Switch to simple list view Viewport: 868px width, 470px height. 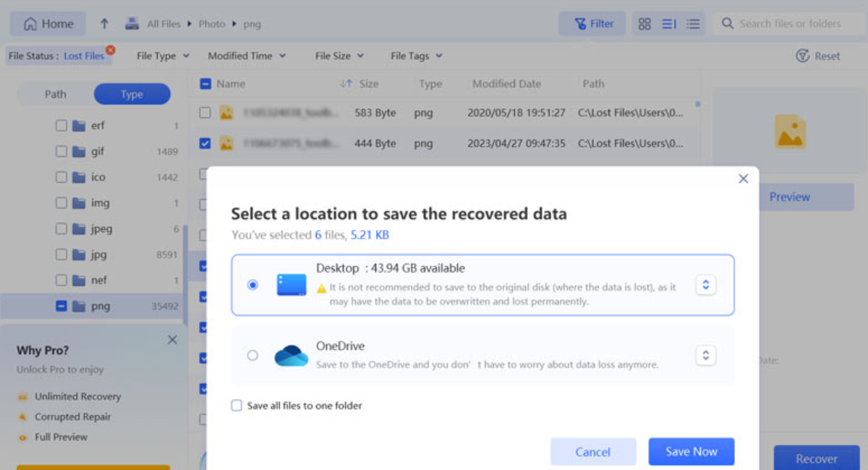(x=693, y=24)
